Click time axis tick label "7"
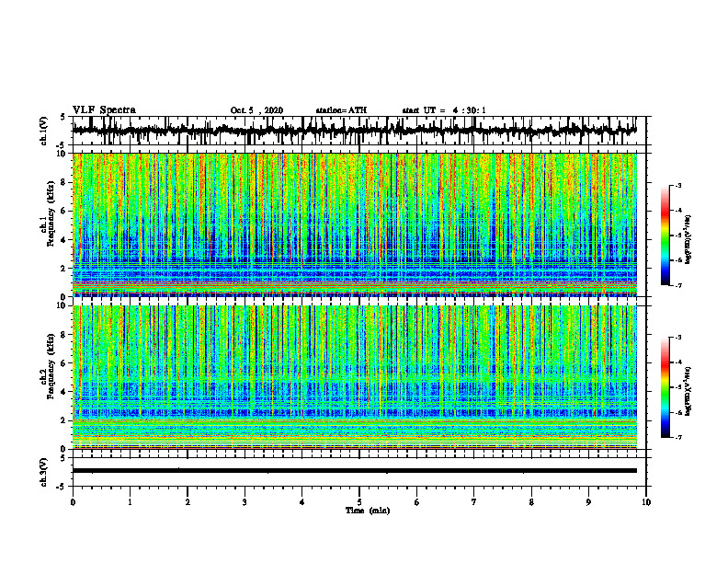The image size is (728, 563). point(474,502)
